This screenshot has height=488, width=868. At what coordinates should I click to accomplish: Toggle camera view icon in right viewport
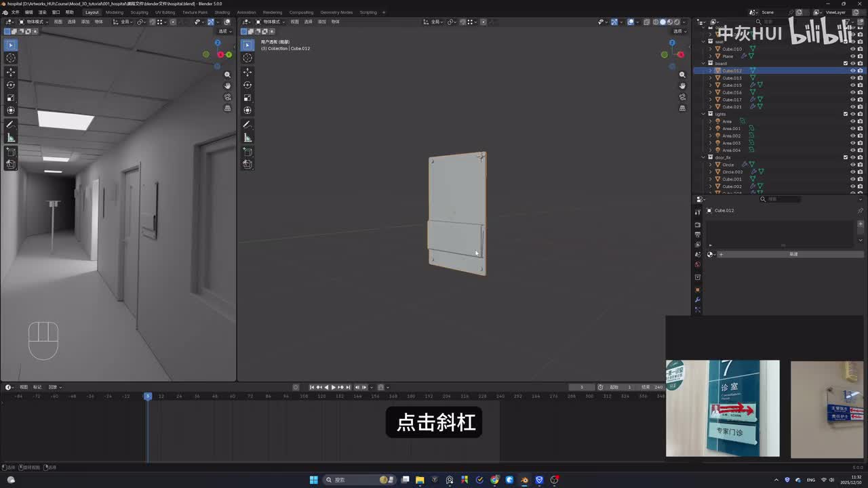pos(682,97)
